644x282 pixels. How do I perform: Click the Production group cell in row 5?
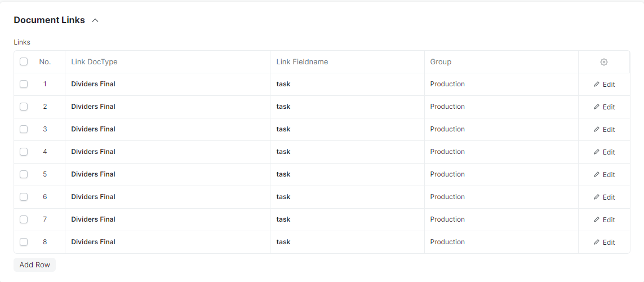(501, 174)
